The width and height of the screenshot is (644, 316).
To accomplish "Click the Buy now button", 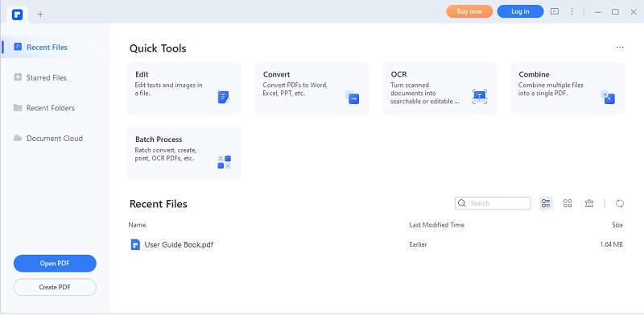I will tap(469, 11).
